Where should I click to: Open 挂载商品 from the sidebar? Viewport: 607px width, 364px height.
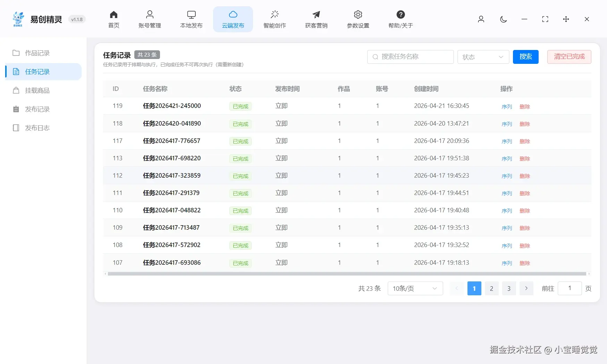click(x=37, y=90)
